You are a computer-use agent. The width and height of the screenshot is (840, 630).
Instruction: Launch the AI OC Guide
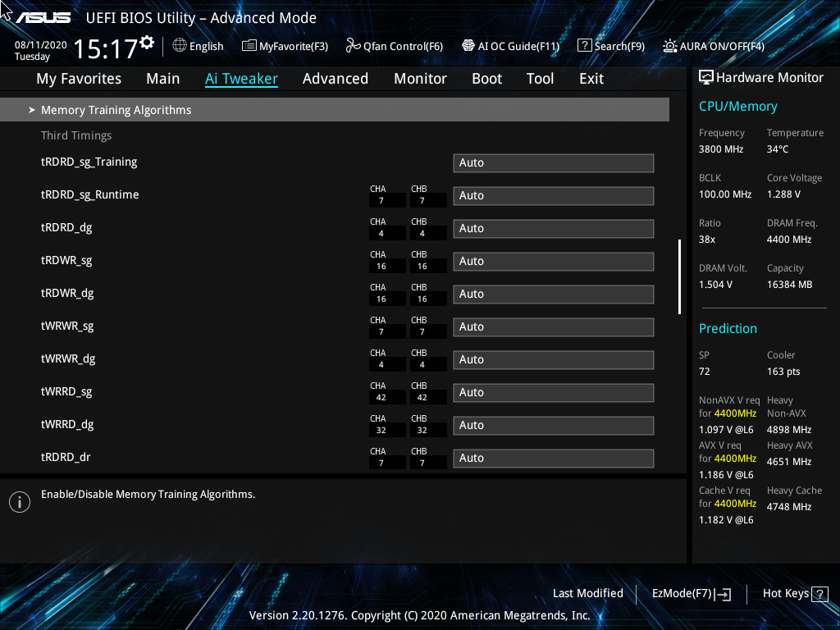[511, 46]
